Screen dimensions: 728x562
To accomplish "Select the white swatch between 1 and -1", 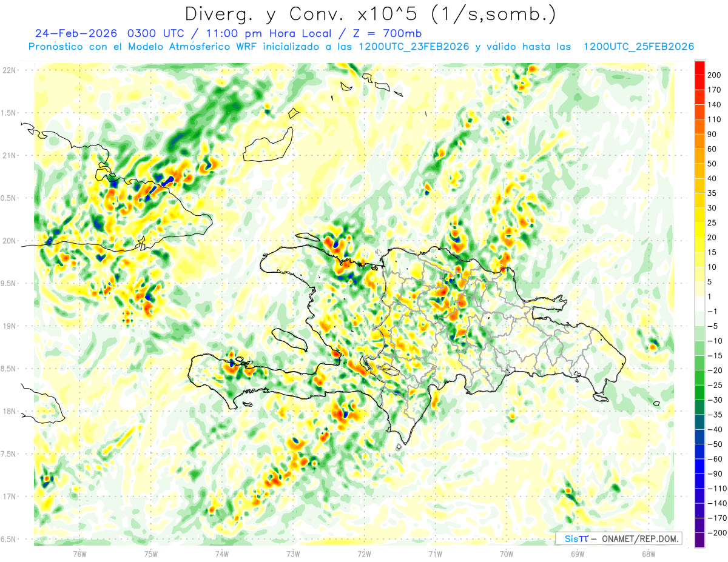I will point(699,304).
